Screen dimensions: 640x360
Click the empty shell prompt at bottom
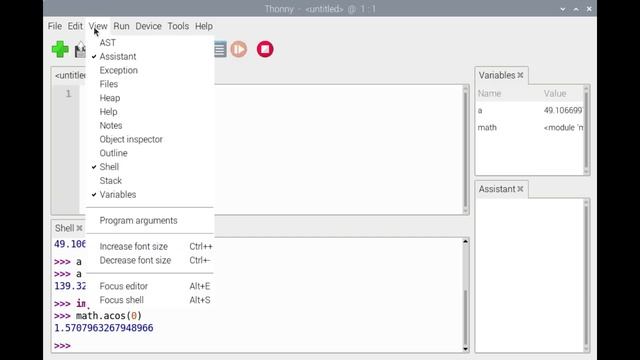click(x=62, y=346)
